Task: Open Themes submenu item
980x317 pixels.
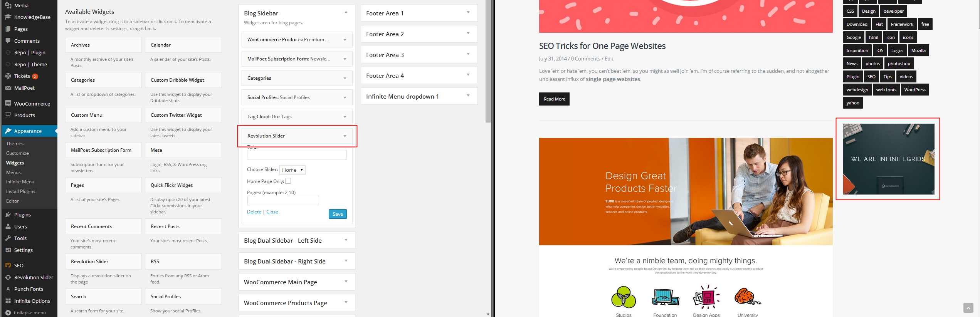Action: tap(15, 143)
